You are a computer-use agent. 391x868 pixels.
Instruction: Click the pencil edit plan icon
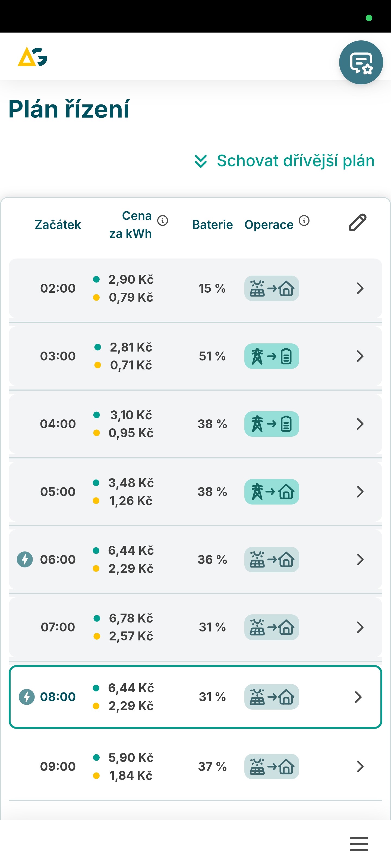point(358,222)
